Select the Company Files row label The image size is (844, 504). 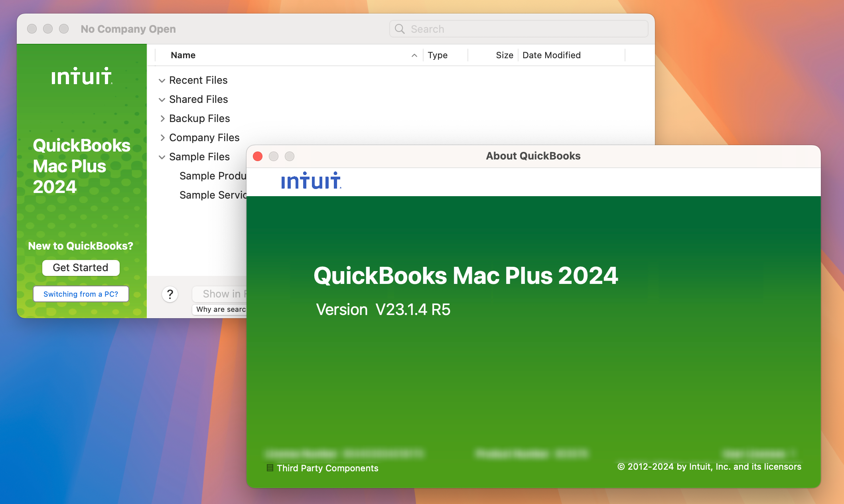204,138
